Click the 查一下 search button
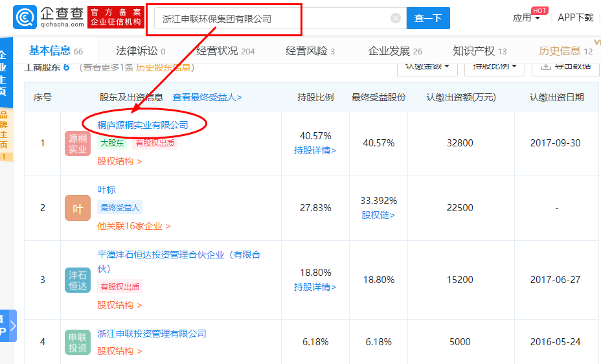Viewport: 601px width, 364px height. click(428, 18)
